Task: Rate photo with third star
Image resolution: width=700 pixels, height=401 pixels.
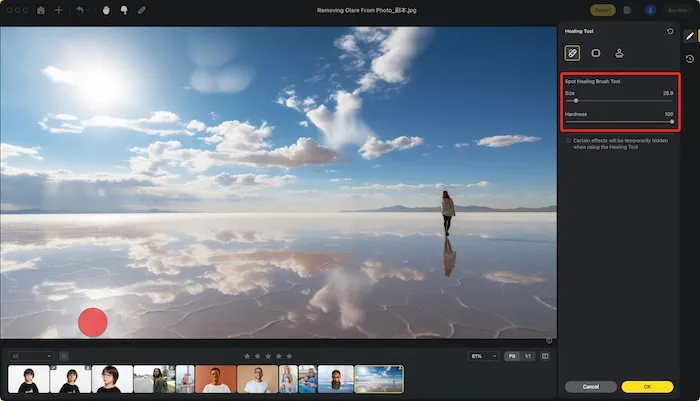Action: (x=268, y=356)
